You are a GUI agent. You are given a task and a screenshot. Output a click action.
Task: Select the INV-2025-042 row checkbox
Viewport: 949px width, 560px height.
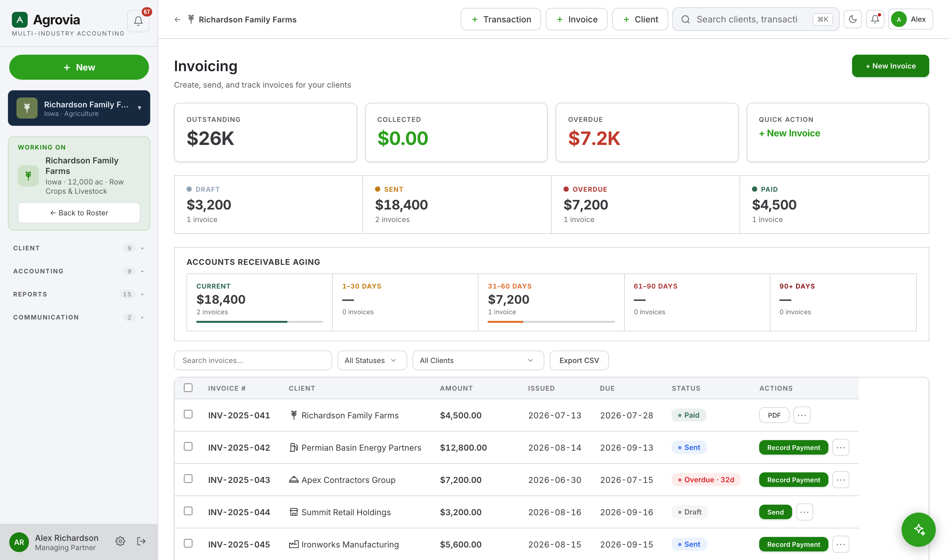click(x=188, y=446)
